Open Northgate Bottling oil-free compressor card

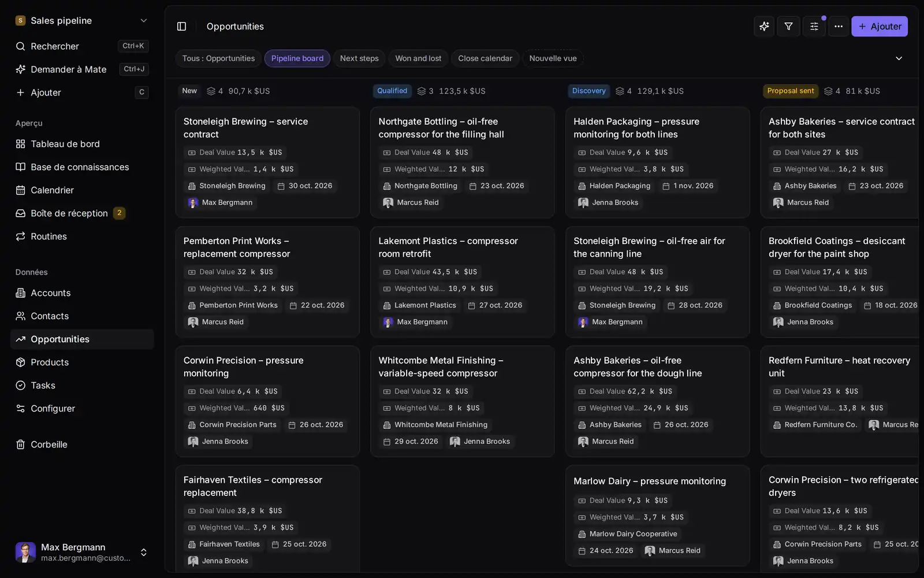463,162
